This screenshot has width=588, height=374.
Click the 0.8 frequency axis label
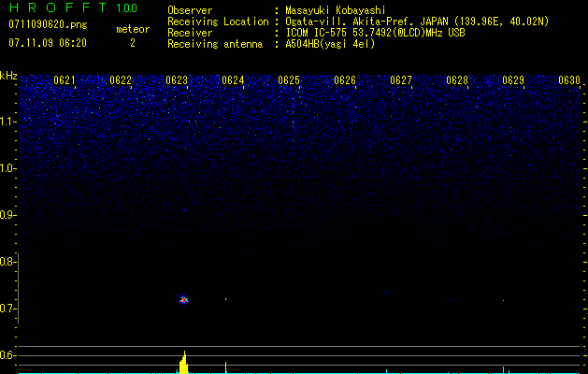[8, 262]
